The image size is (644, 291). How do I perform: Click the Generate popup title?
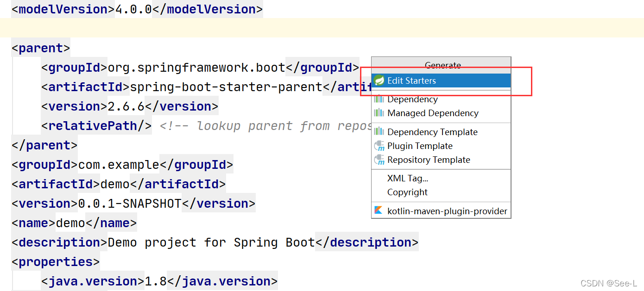click(x=442, y=65)
